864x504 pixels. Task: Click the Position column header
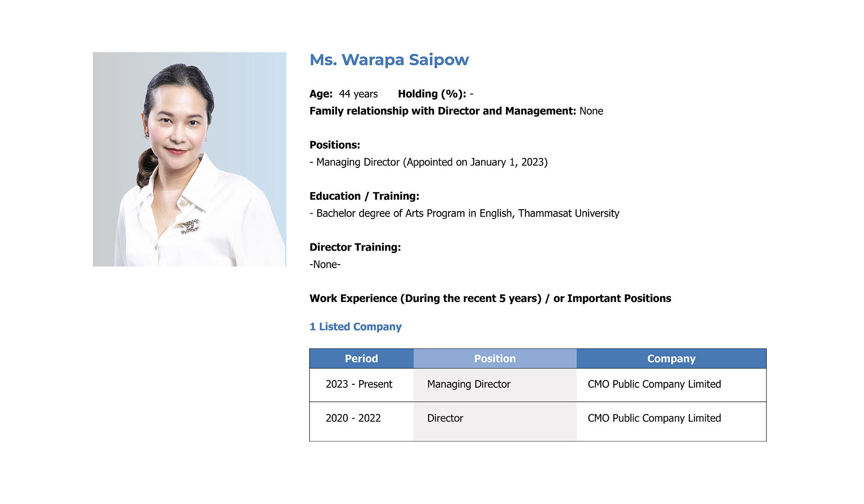495,359
